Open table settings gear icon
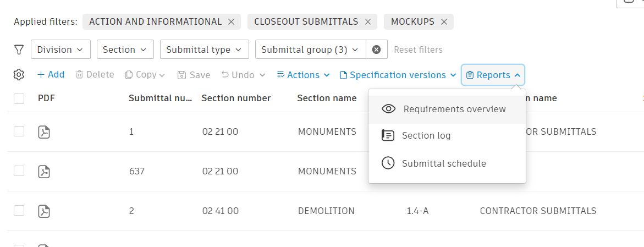Image resolution: width=644 pixels, height=247 pixels. 19,75
